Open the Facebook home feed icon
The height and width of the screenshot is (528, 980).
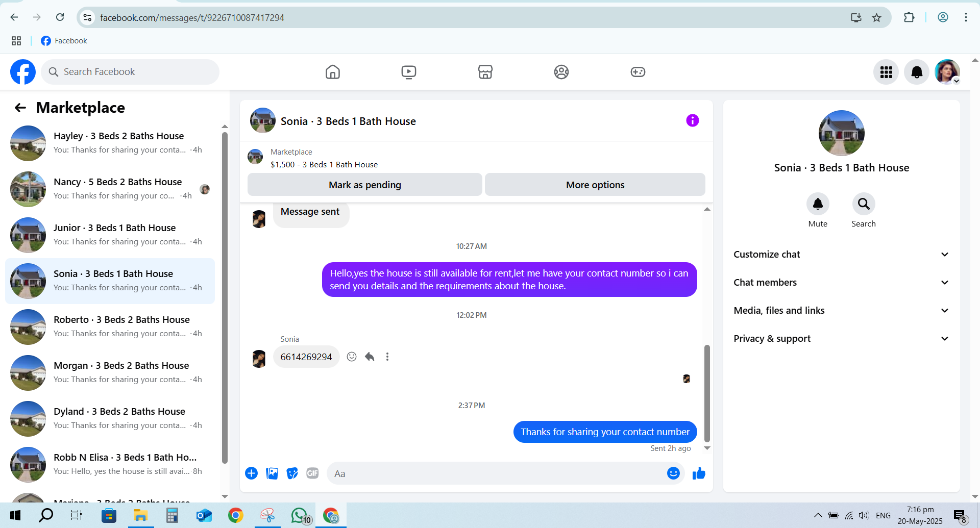pos(332,72)
